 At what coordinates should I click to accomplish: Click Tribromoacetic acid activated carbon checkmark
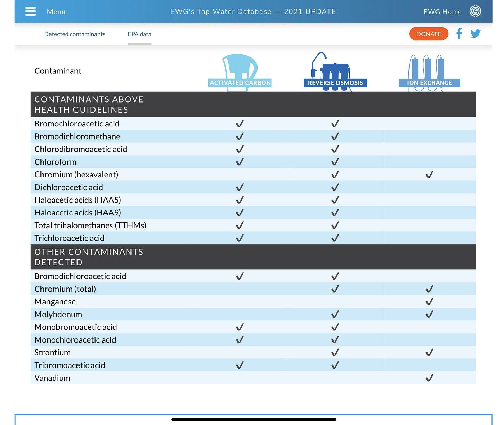click(240, 365)
